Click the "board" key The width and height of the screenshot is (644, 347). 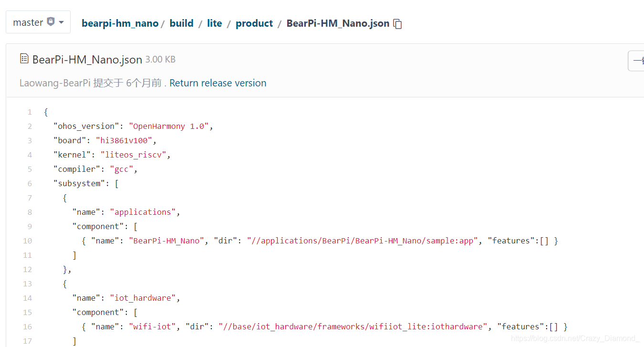pyautogui.click(x=70, y=141)
